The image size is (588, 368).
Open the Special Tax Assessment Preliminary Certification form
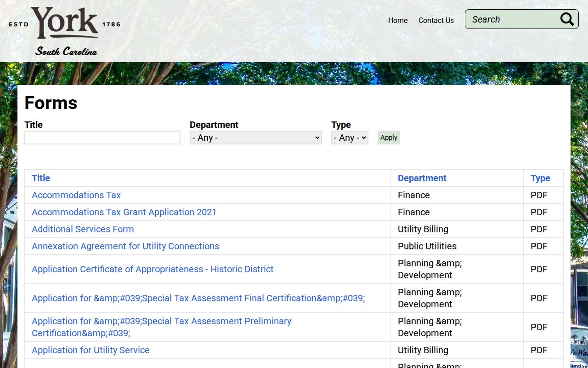162,327
